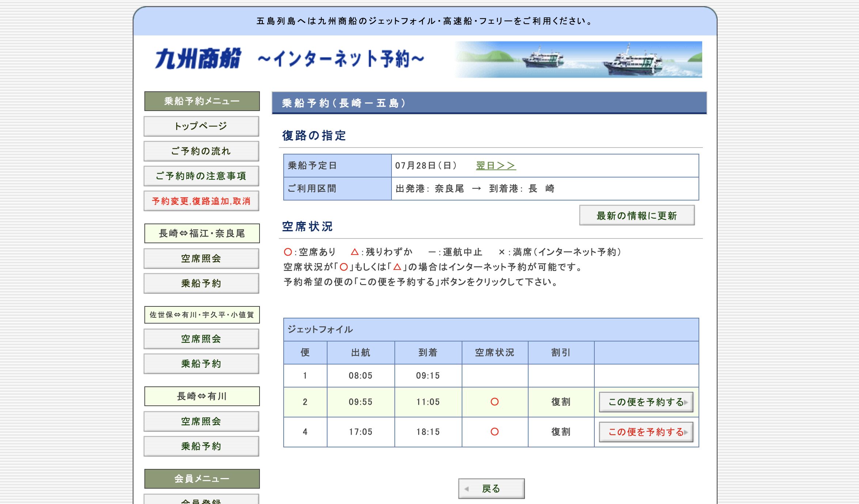859x504 pixels.
Task: Click the 復路の指定 heading
Action: [314, 135]
